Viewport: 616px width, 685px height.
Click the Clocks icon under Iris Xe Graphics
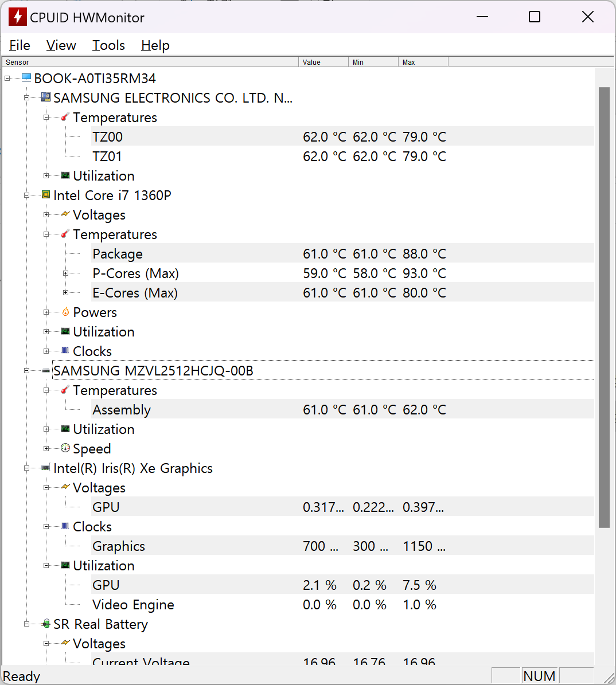(x=65, y=526)
